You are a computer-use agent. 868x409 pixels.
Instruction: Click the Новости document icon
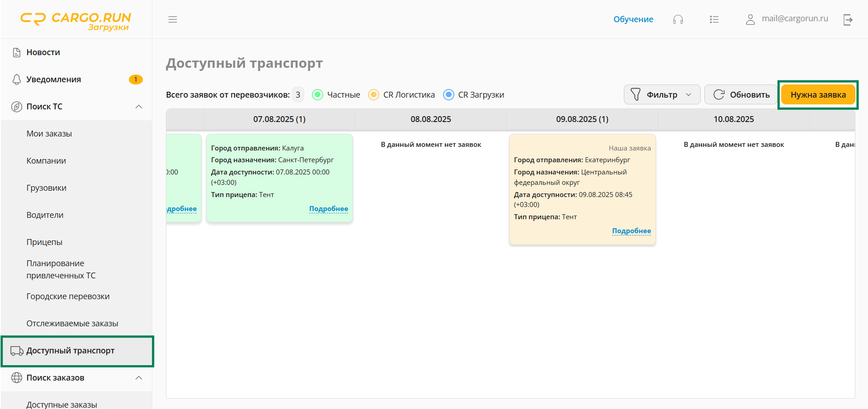17,52
